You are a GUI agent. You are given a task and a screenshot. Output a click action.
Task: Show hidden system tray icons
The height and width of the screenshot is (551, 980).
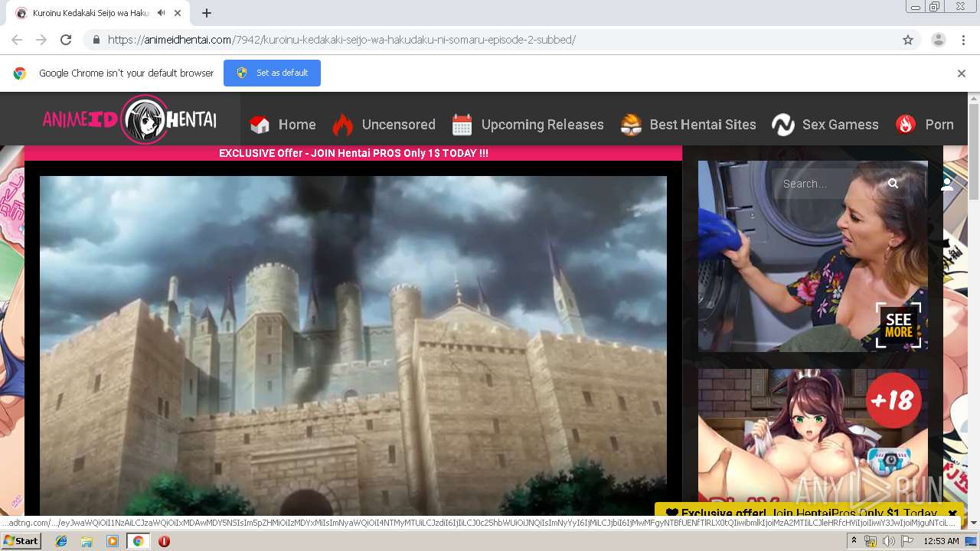tap(854, 540)
